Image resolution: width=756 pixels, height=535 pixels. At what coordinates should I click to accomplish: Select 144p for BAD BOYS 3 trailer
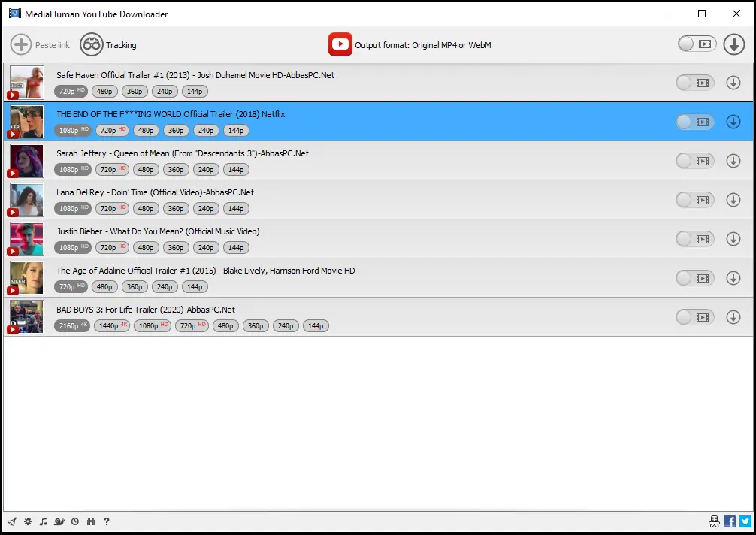316,326
